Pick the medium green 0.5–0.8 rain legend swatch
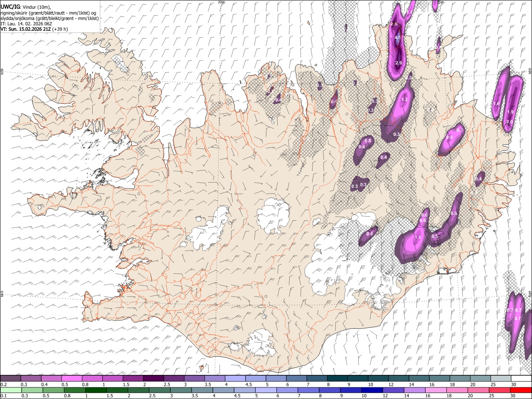 (x=54, y=390)
